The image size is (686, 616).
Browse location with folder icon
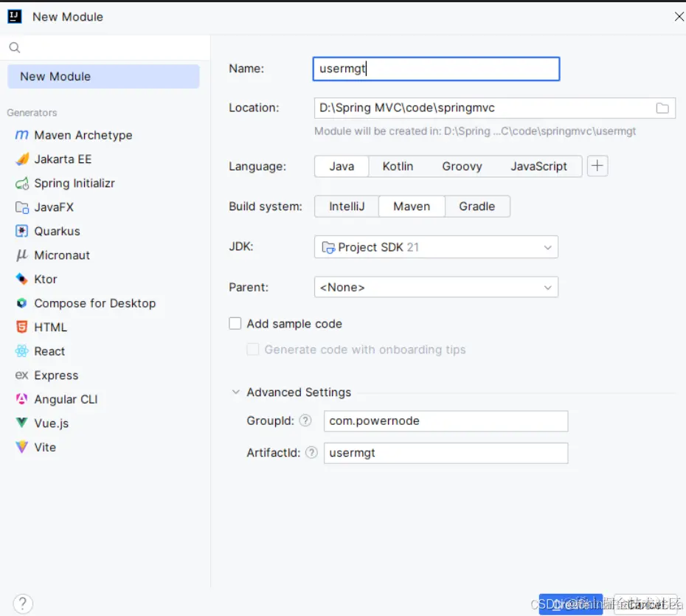click(x=662, y=108)
